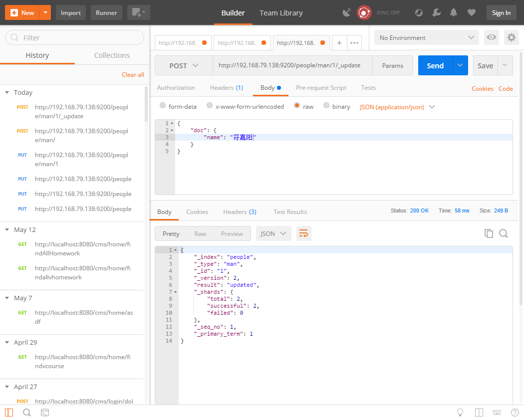The image size is (524, 420).
Task: Choose x-www-form-urlencoded body type
Action: point(210,106)
